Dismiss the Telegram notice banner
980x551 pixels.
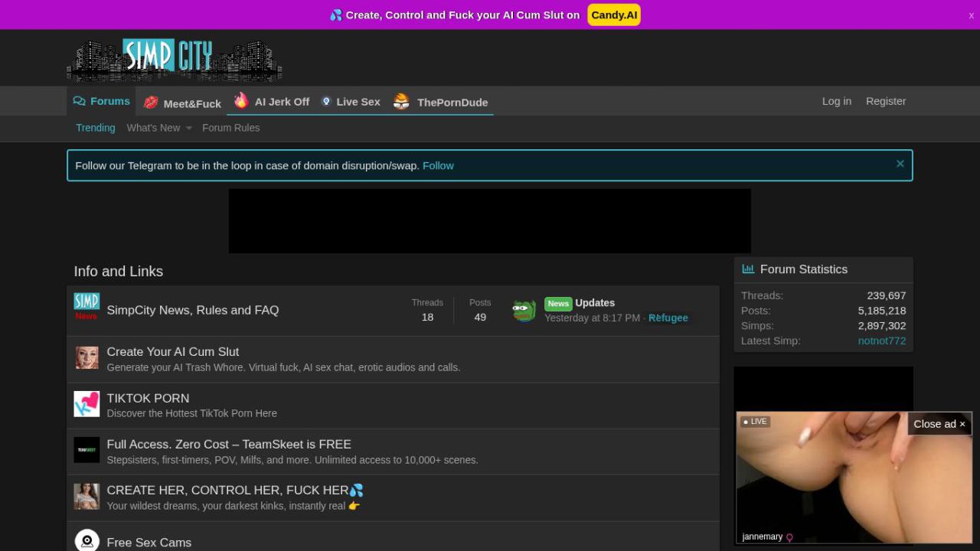coord(900,164)
